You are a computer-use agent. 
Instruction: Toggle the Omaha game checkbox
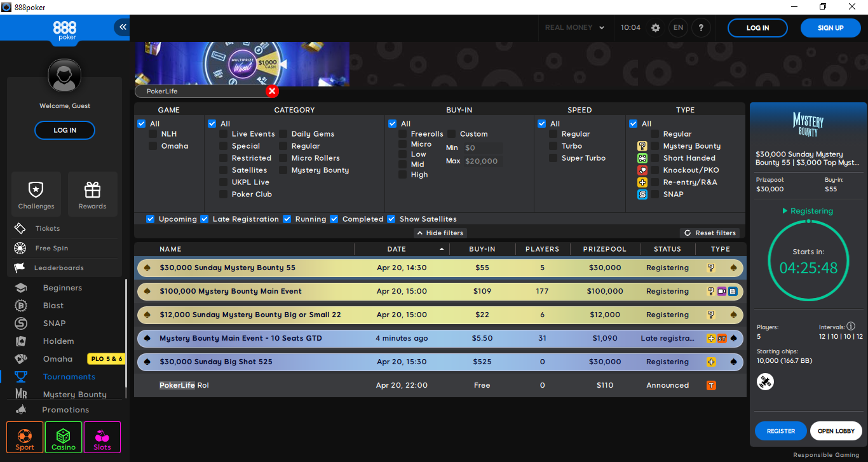[x=153, y=146]
